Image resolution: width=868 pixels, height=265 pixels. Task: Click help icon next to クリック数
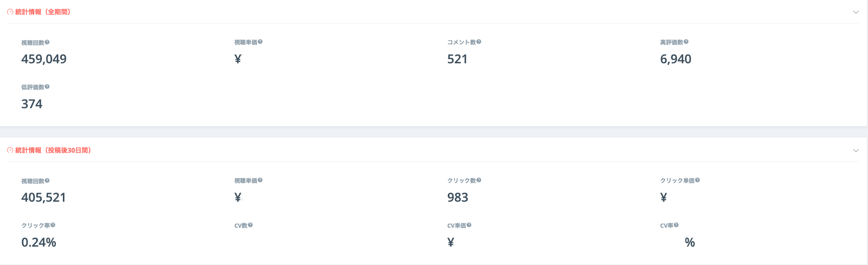479,180
